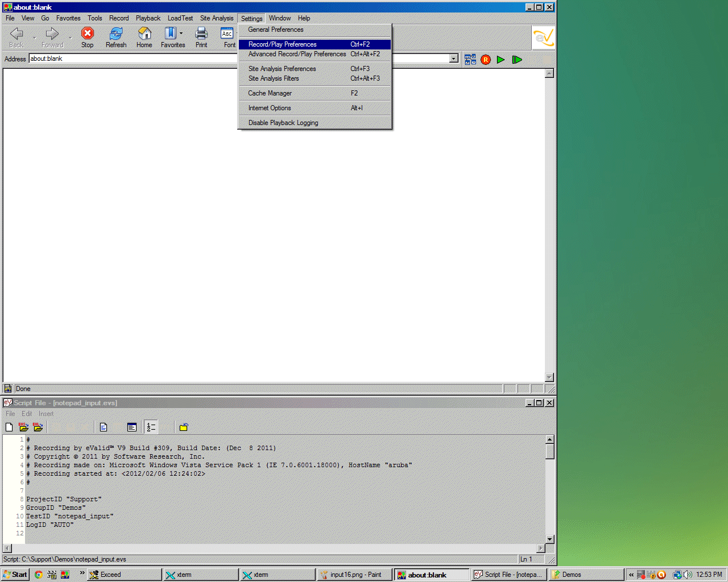
Task: Select Disable Playback Logging
Action: coord(315,123)
